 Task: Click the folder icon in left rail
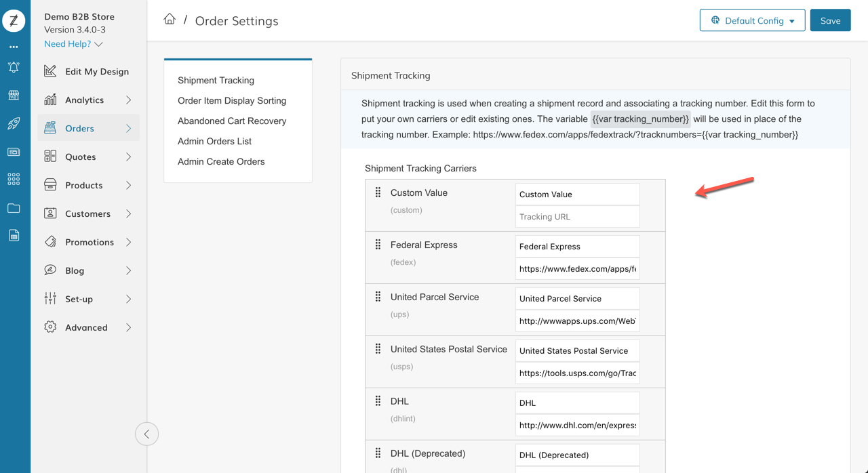(x=14, y=208)
